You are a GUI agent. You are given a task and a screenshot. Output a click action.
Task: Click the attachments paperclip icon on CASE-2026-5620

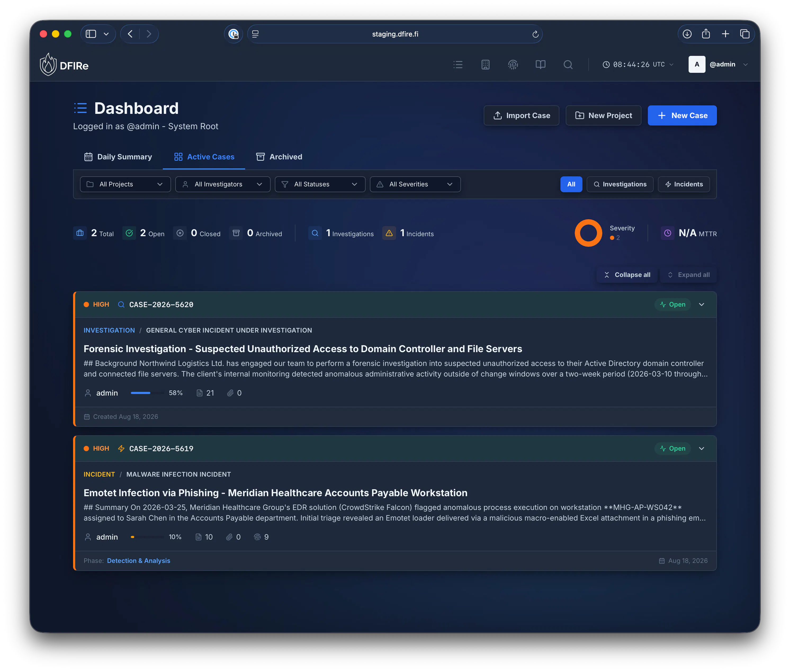230,393
